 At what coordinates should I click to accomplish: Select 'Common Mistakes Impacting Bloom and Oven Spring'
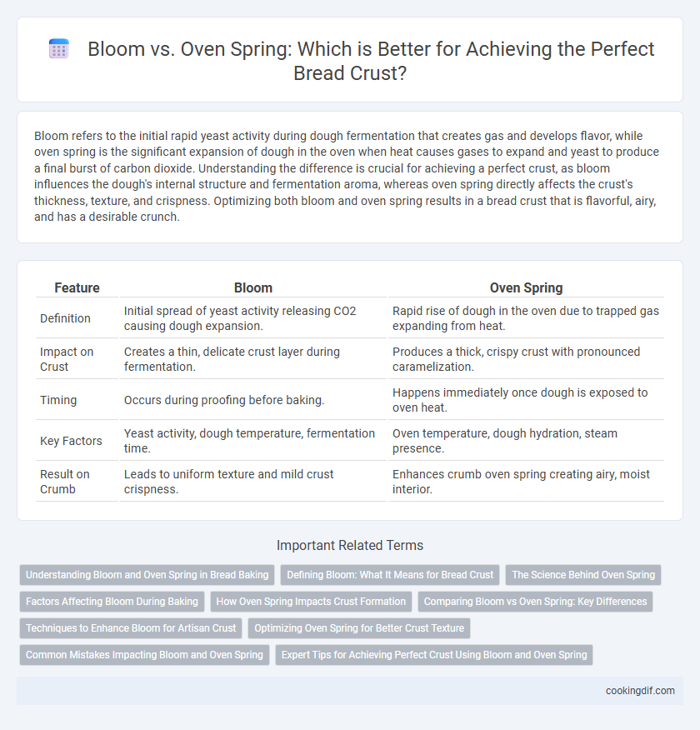144,654
